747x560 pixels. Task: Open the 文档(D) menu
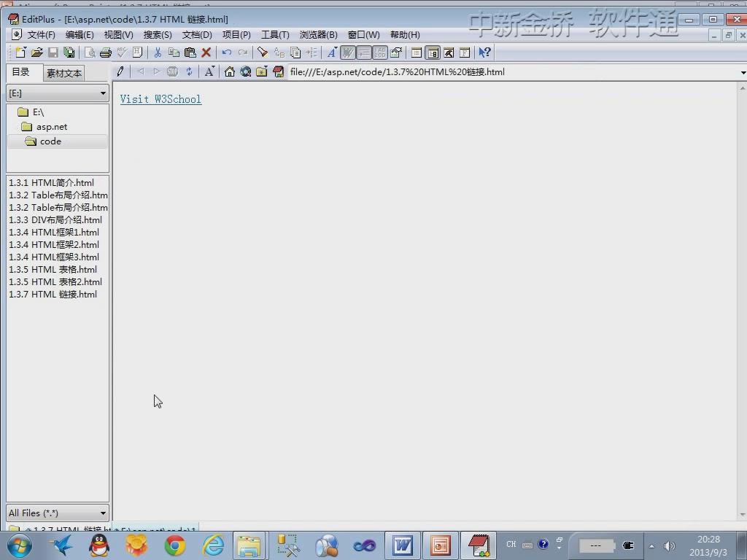(x=197, y=35)
